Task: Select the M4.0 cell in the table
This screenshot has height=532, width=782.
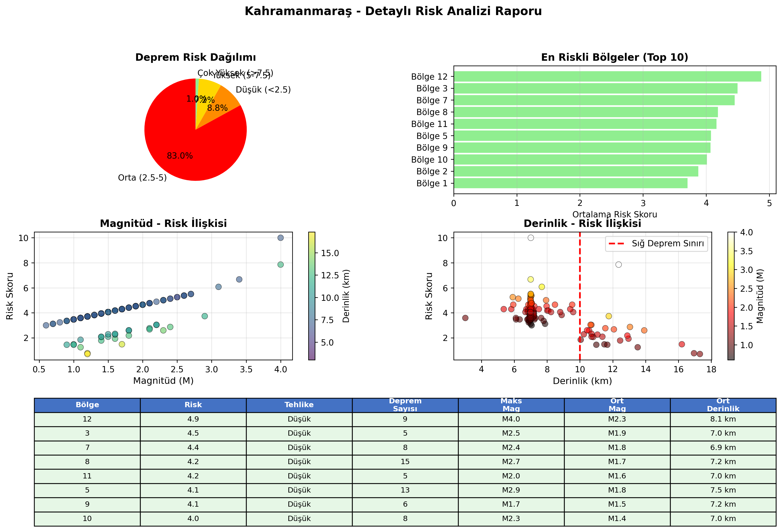Action: click(511, 419)
